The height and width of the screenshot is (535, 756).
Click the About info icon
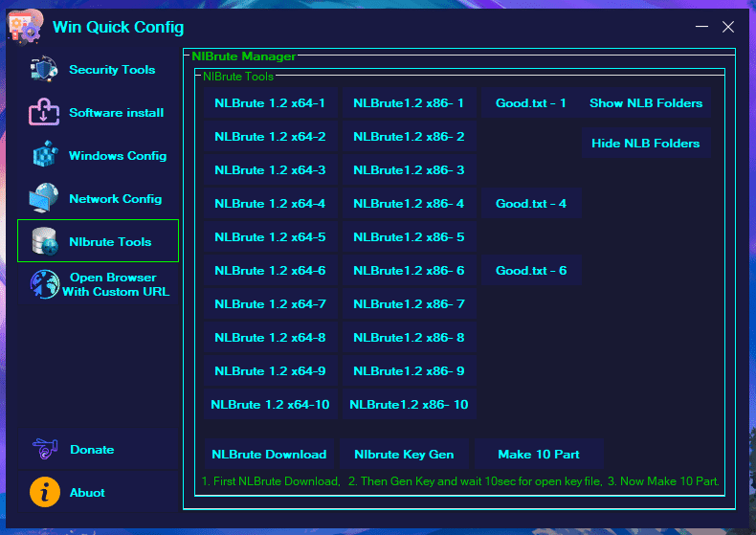[x=45, y=492]
